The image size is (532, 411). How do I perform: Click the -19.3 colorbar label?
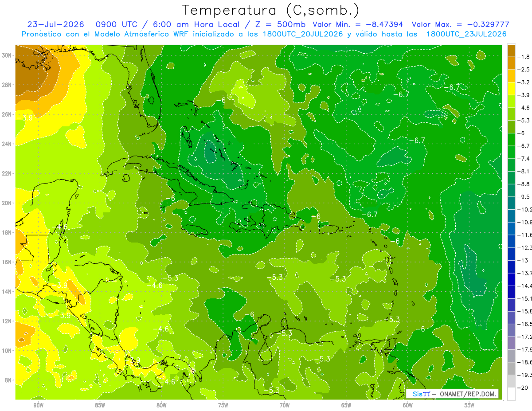tap(525, 375)
